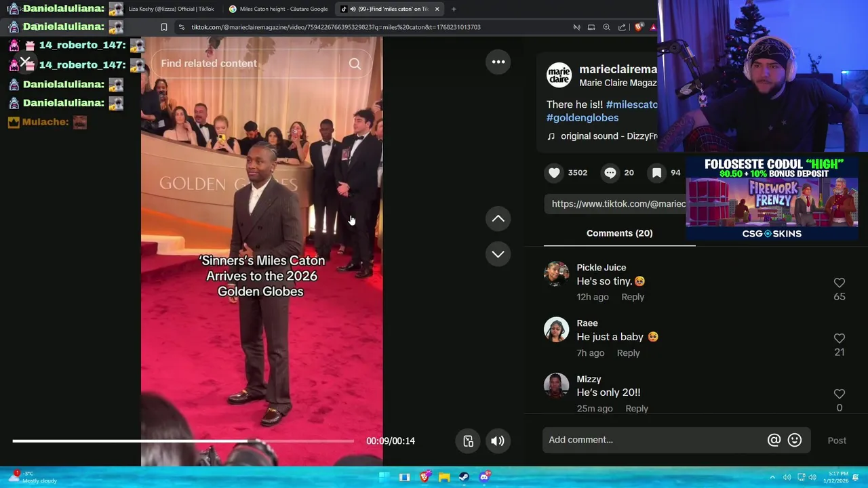Viewport: 868px width, 488px height.
Task: Click the #goldenglobes hashtag
Action: (583, 117)
